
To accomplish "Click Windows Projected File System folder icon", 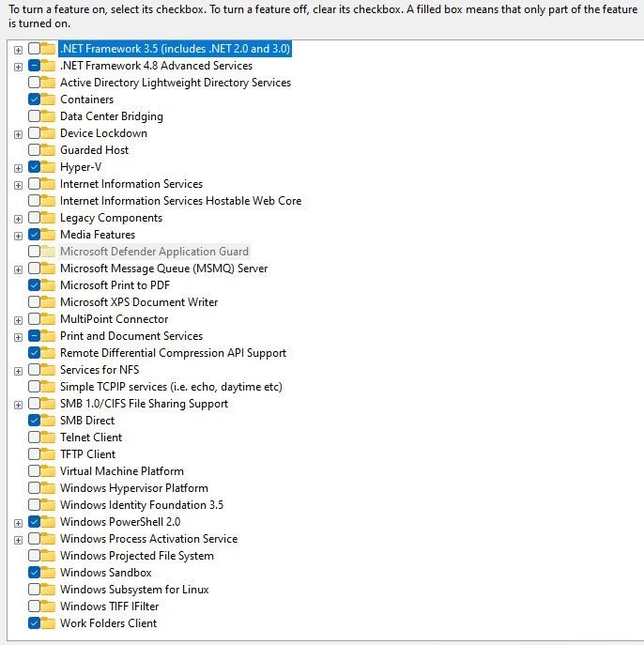I will 48,555.
